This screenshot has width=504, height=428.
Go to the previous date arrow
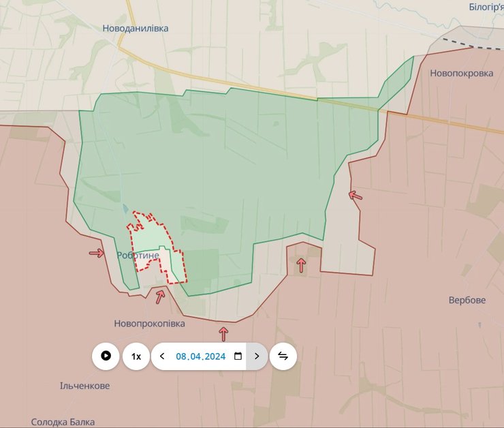click(x=162, y=356)
